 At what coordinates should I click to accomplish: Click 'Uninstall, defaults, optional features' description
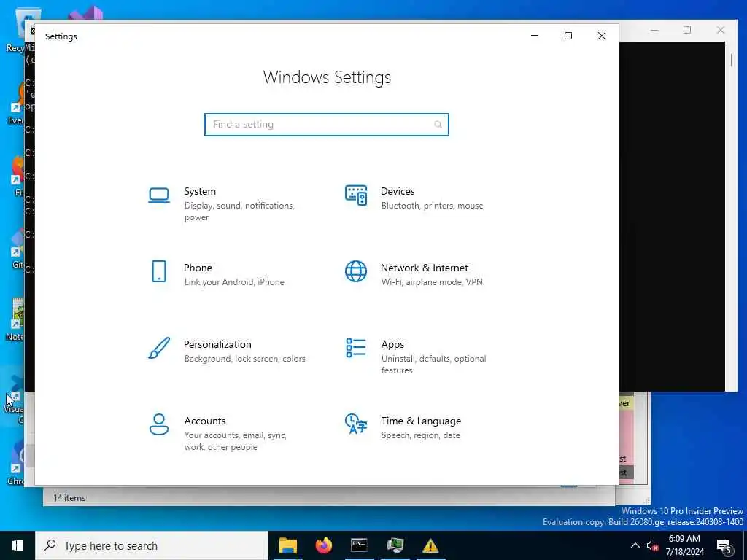point(433,365)
